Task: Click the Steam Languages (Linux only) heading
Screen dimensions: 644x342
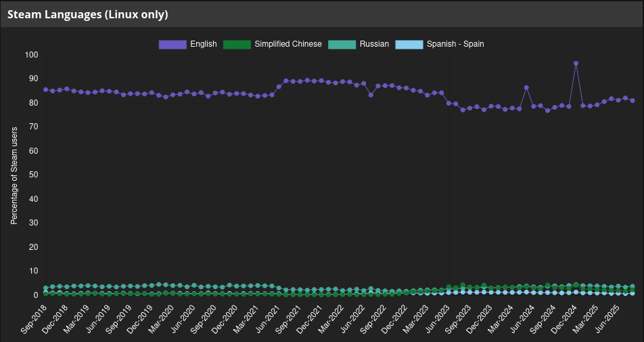Action: tap(88, 15)
